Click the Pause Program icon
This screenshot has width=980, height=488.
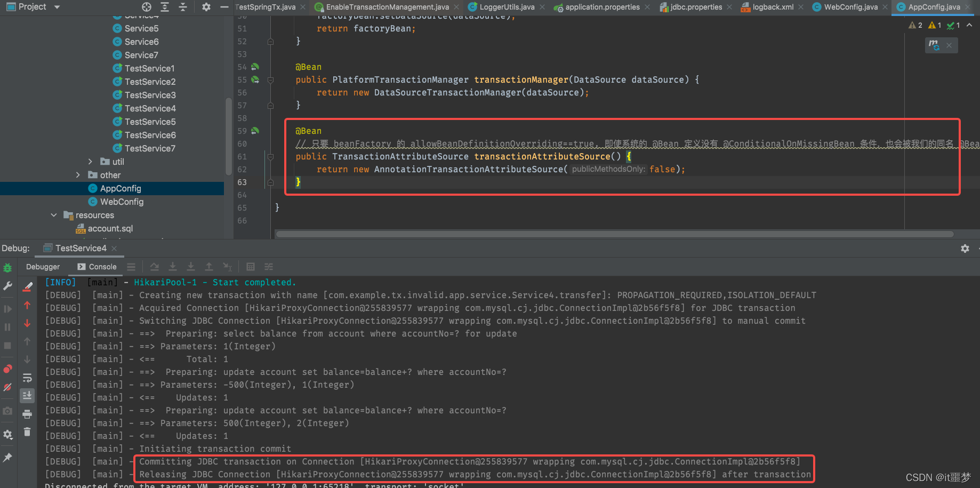click(7, 327)
